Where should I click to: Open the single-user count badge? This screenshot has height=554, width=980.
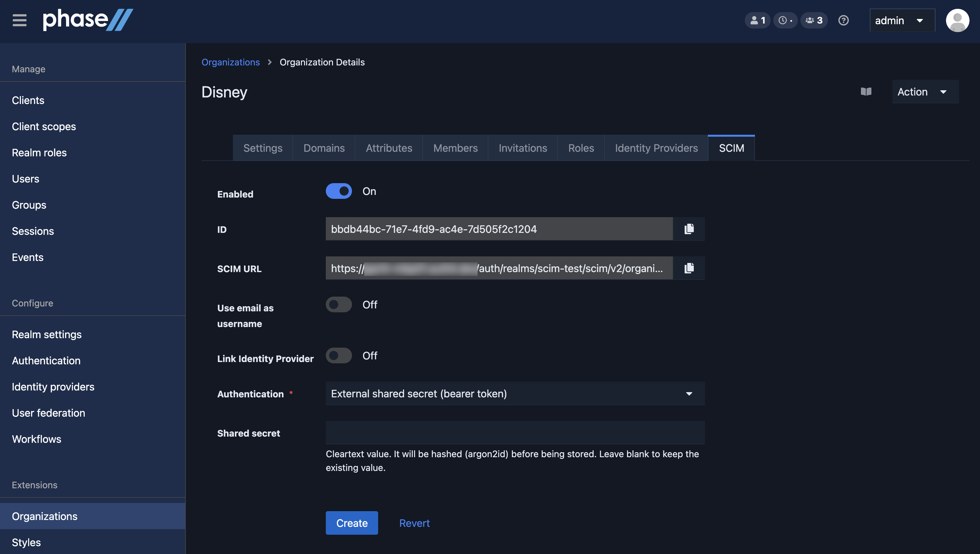(757, 20)
